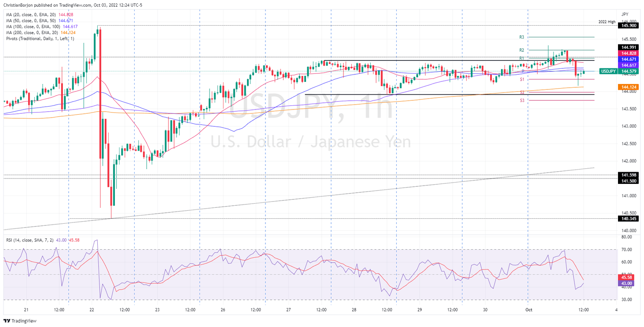The width and height of the screenshot is (644, 327).
Task: Click date 4 at the time axis end
Action: click(616, 310)
